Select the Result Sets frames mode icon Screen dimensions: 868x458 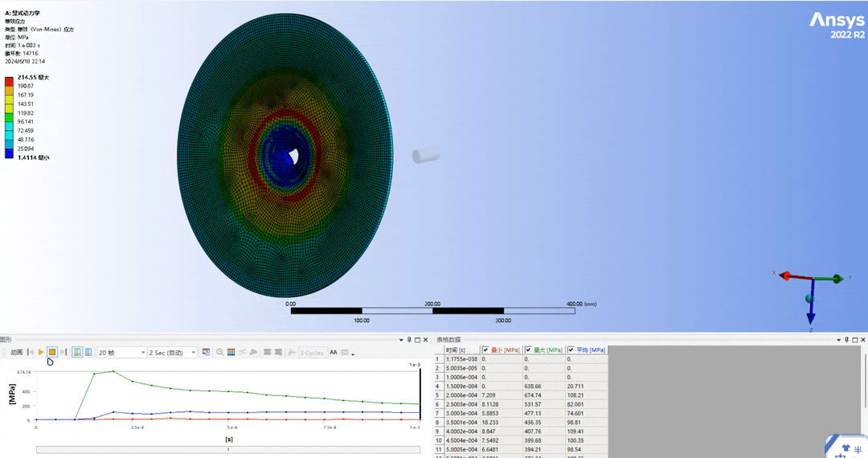tap(88, 352)
